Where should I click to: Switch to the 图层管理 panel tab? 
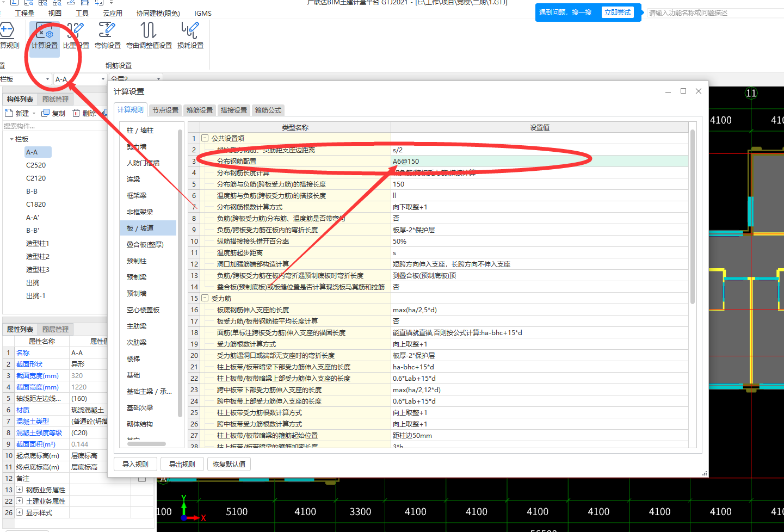[x=55, y=329]
